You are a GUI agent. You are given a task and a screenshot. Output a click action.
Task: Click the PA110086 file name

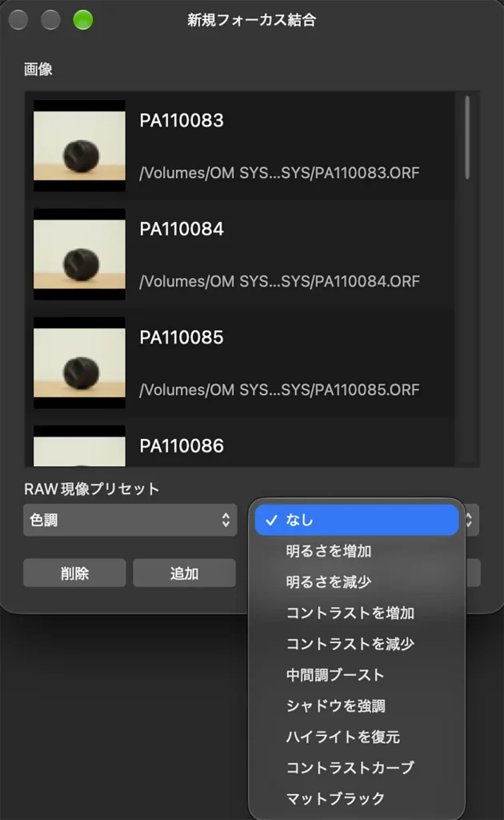pyautogui.click(x=182, y=445)
